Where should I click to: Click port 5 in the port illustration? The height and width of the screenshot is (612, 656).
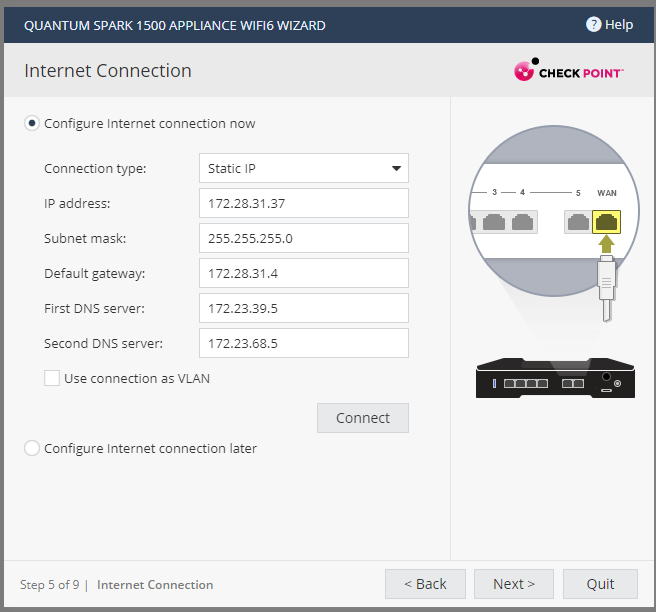578,222
